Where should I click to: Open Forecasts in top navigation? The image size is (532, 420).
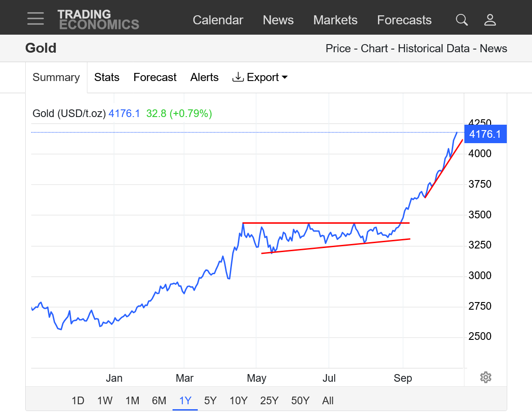click(x=404, y=20)
